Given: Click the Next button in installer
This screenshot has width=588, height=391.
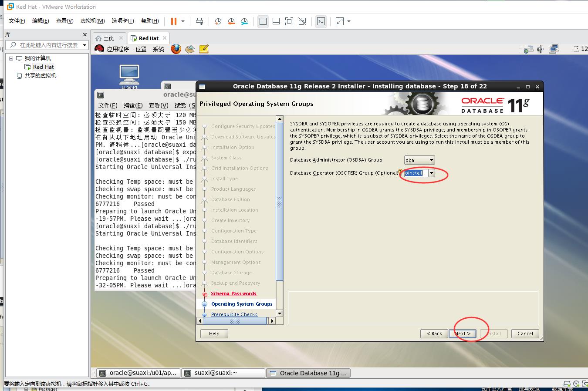Looking at the screenshot, I should coord(463,334).
